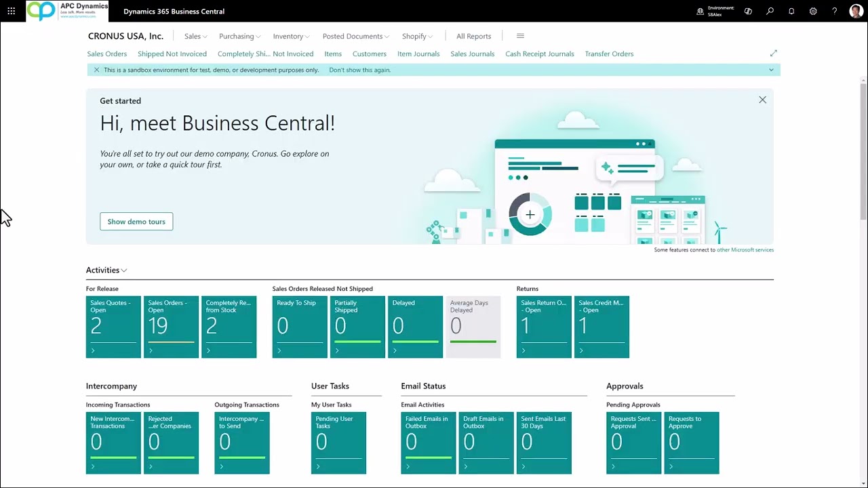This screenshot has height=488, width=868.
Task: Follow the other Microsoft services link
Action: tap(745, 250)
